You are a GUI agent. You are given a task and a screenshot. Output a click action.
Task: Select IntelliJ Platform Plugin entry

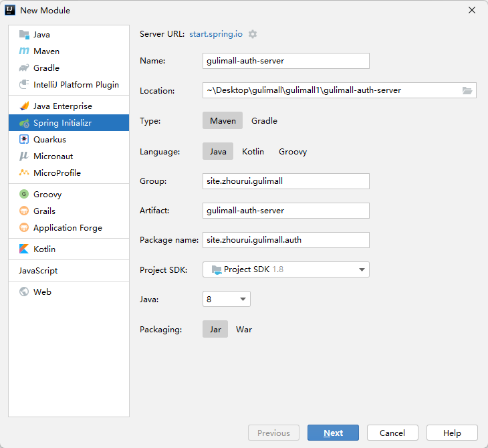pyautogui.click(x=76, y=84)
